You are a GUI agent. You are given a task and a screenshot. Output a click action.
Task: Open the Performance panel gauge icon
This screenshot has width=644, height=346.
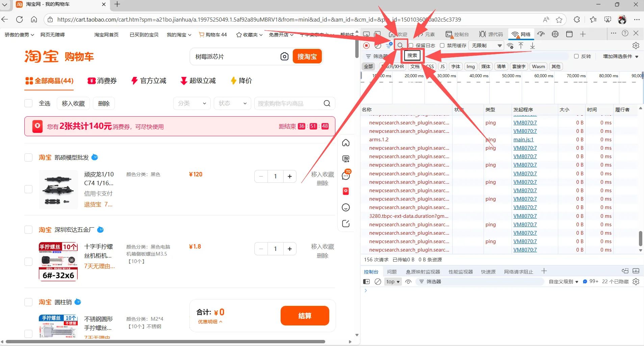(x=541, y=34)
